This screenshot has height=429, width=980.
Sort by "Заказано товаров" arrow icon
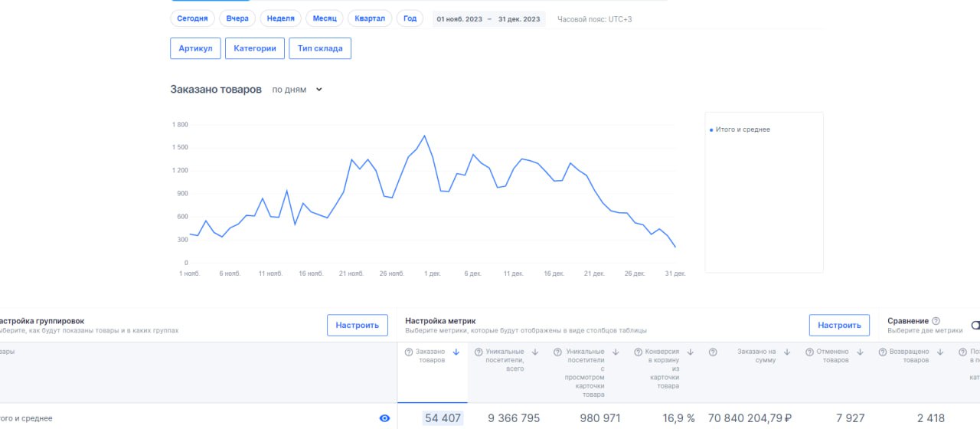tap(456, 352)
